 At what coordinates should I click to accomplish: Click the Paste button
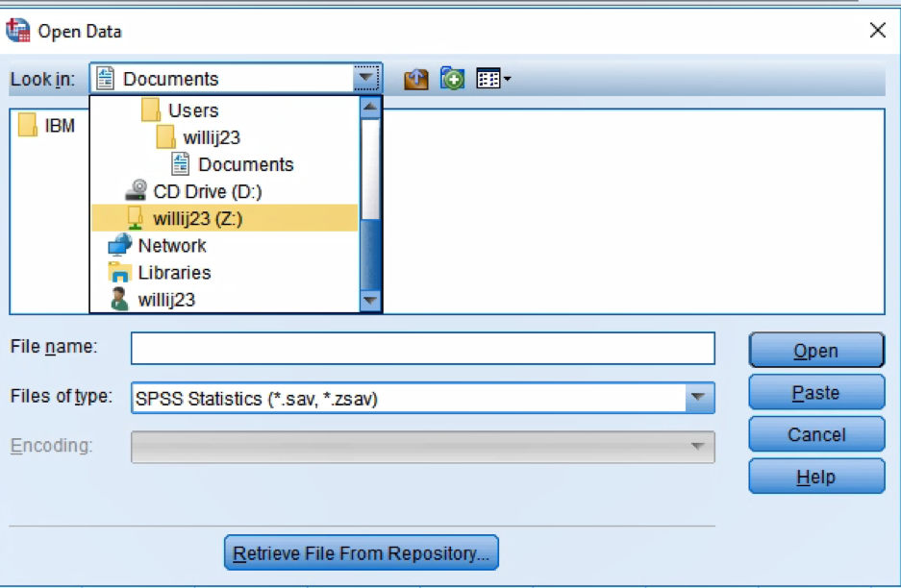click(815, 393)
